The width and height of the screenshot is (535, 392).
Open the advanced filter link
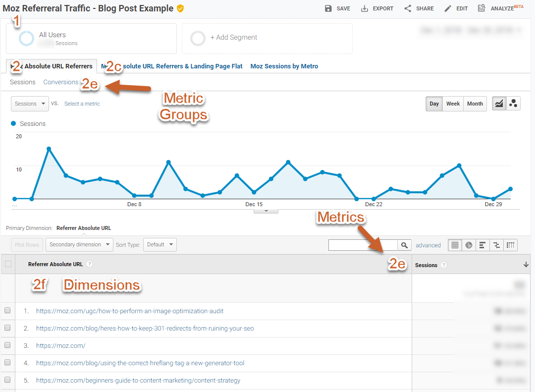[x=428, y=245]
